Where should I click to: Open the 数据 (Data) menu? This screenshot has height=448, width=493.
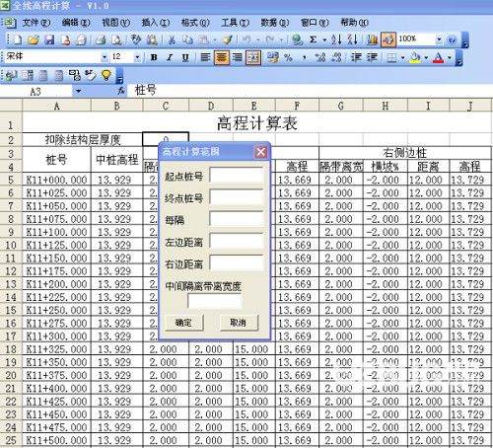point(275,23)
